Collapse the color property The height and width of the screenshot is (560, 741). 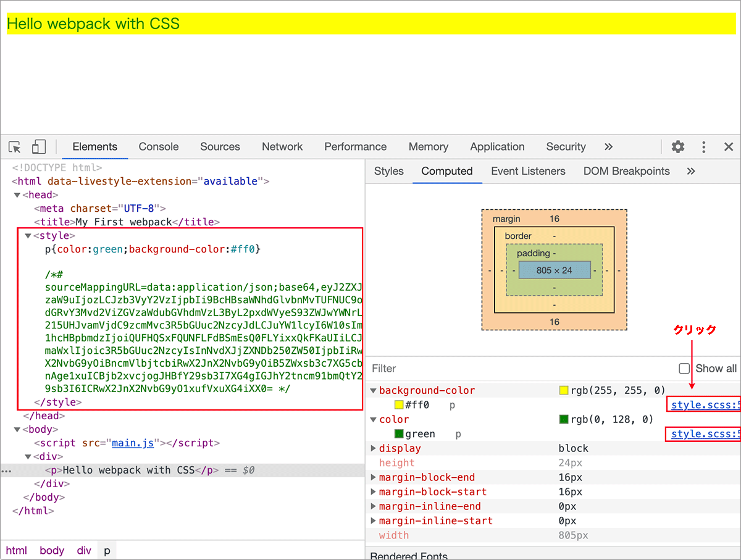pos(373,420)
